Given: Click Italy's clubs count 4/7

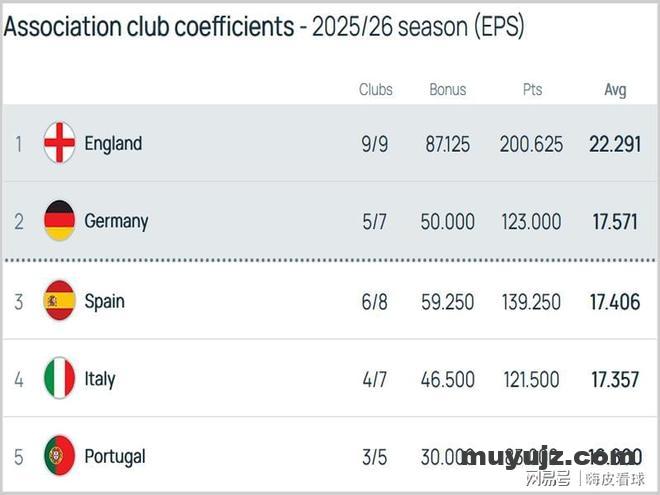Looking at the screenshot, I should (375, 380).
